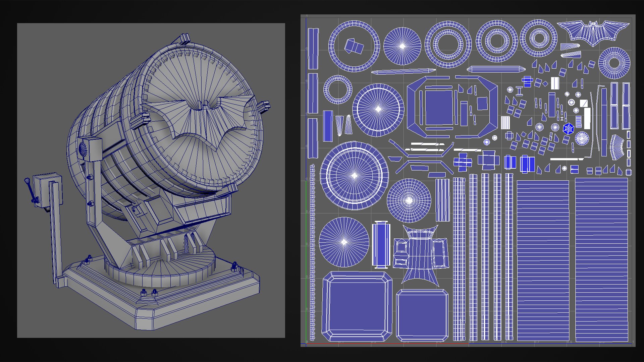Pick the small spider-web hexagon shell

click(569, 129)
